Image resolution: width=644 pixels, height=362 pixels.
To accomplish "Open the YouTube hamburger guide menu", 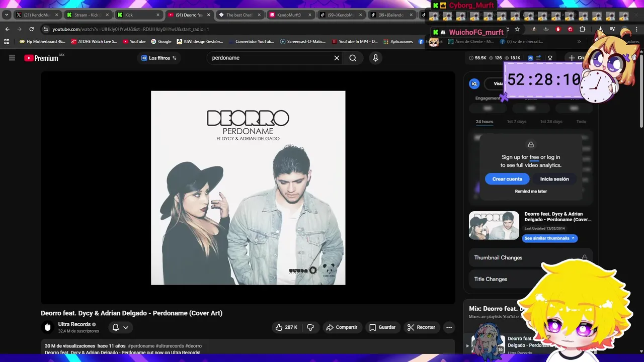I will pyautogui.click(x=12, y=58).
